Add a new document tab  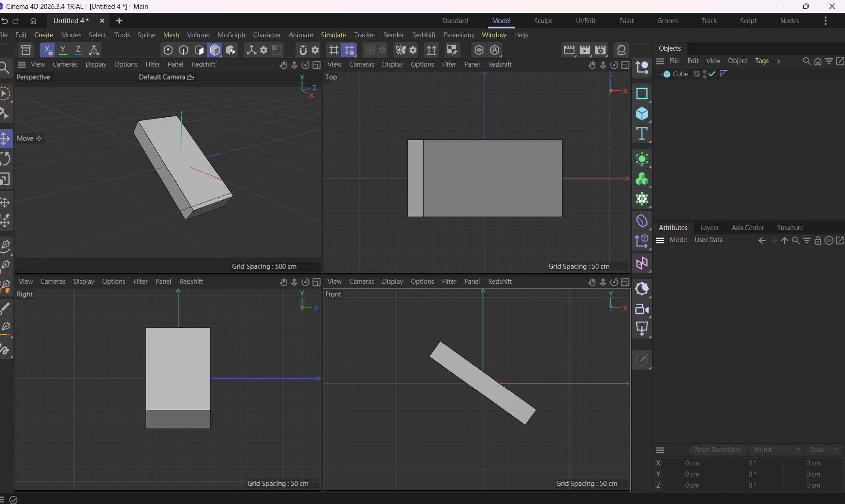[119, 21]
